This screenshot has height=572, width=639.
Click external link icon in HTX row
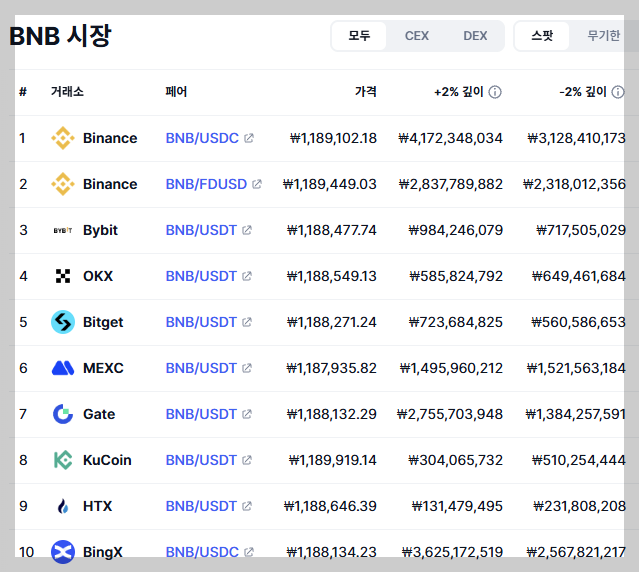point(247,506)
